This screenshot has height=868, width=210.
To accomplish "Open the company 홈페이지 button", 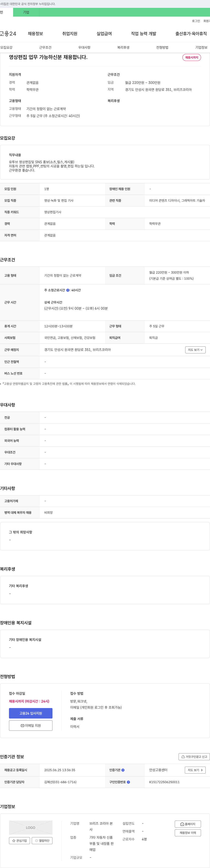I will click(x=188, y=824).
